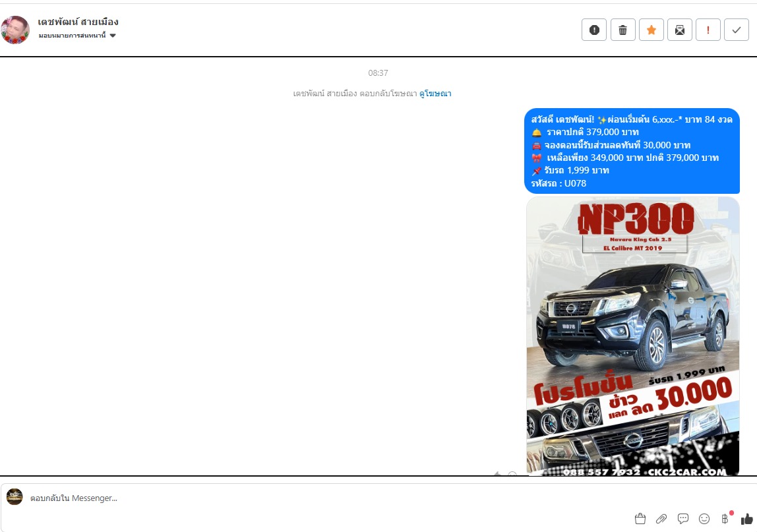Open the NP300 Navara promotion image

[x=632, y=336]
